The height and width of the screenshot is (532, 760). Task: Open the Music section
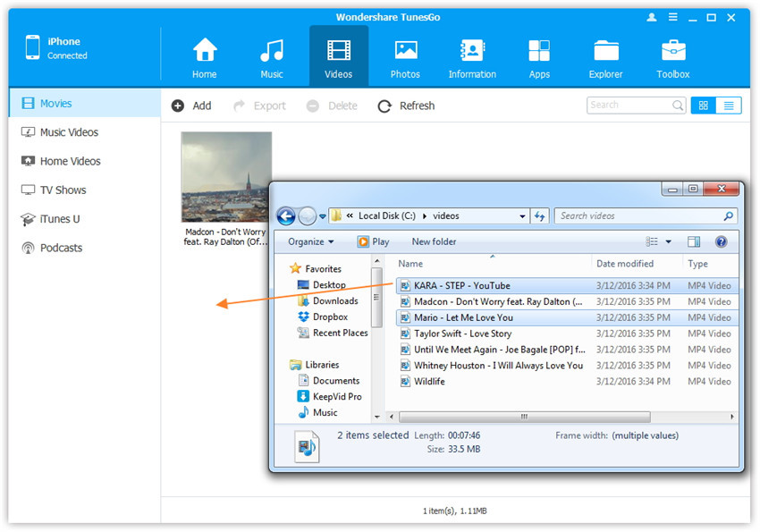[x=272, y=50]
